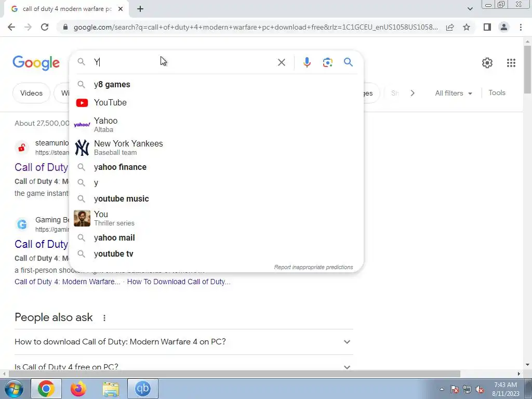This screenshot has width=532, height=399.
Task: Switch to the Videos filter tab
Action: pyautogui.click(x=31, y=93)
